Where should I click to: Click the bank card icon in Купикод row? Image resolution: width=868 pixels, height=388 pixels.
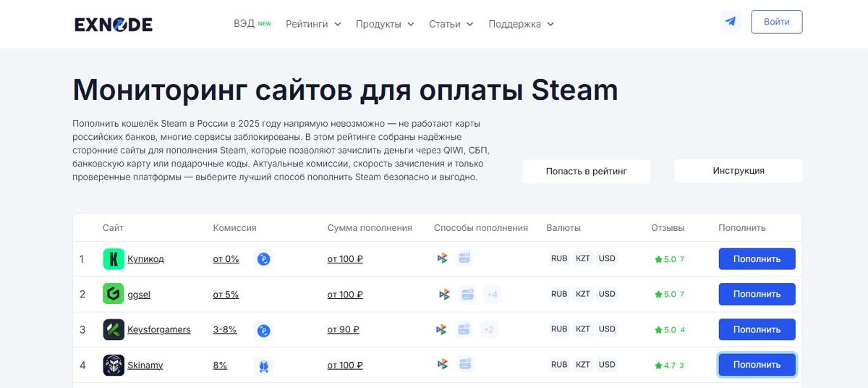464,258
